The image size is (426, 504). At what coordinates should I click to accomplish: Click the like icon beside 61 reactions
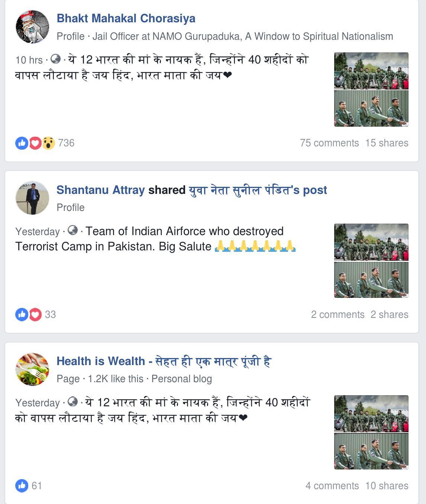point(22,486)
